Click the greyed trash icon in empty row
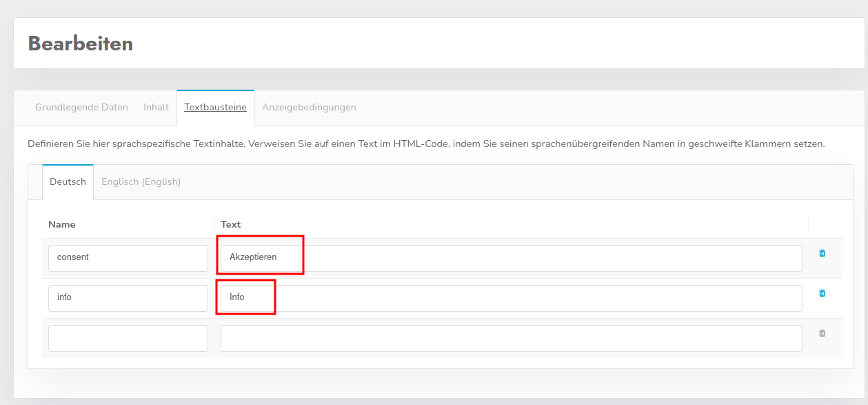Viewport: 868px width, 405px height. [x=822, y=333]
